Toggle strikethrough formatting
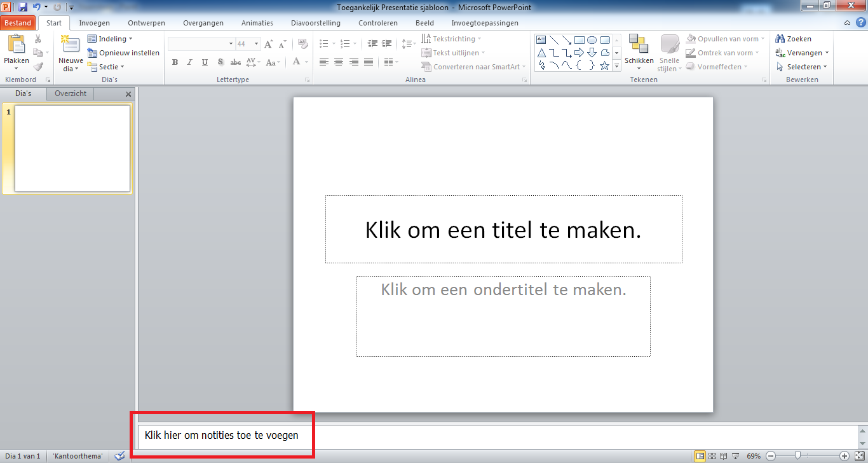The height and width of the screenshot is (463, 868). click(235, 62)
